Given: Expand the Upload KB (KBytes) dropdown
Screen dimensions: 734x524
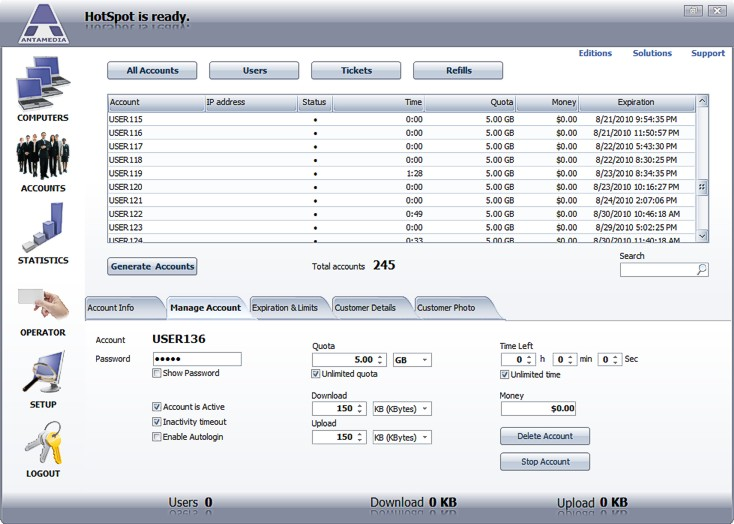Looking at the screenshot, I should (x=402, y=437).
